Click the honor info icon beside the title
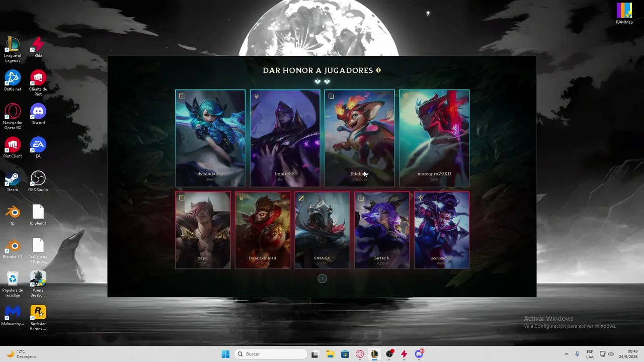Viewport: 644px width, 362px height. click(378, 70)
